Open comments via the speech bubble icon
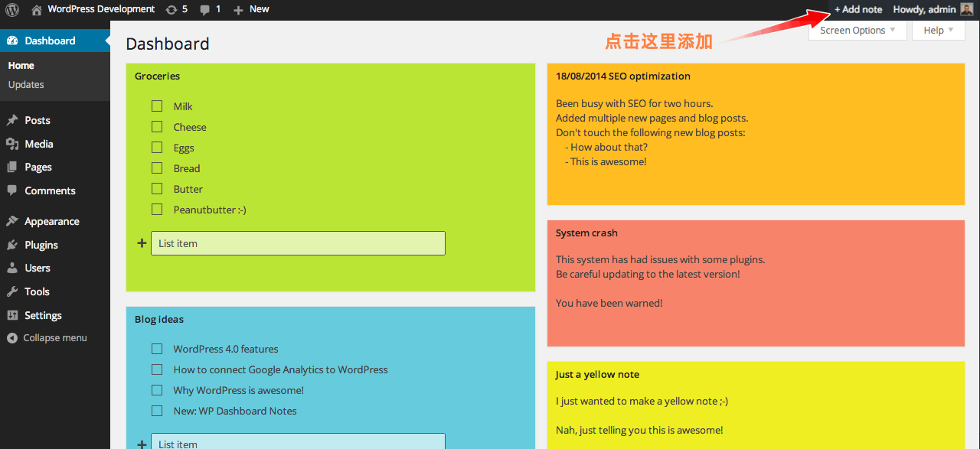This screenshot has width=980, height=449. pos(207,9)
